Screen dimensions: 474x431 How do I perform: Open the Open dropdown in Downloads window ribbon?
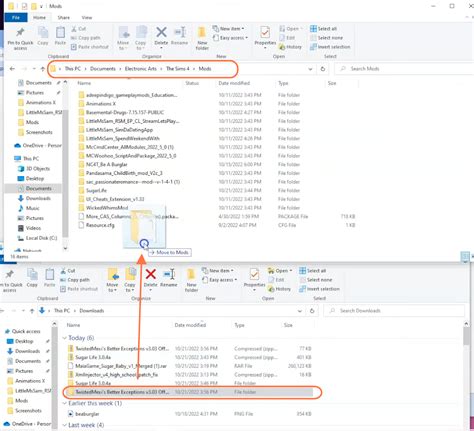(280, 271)
